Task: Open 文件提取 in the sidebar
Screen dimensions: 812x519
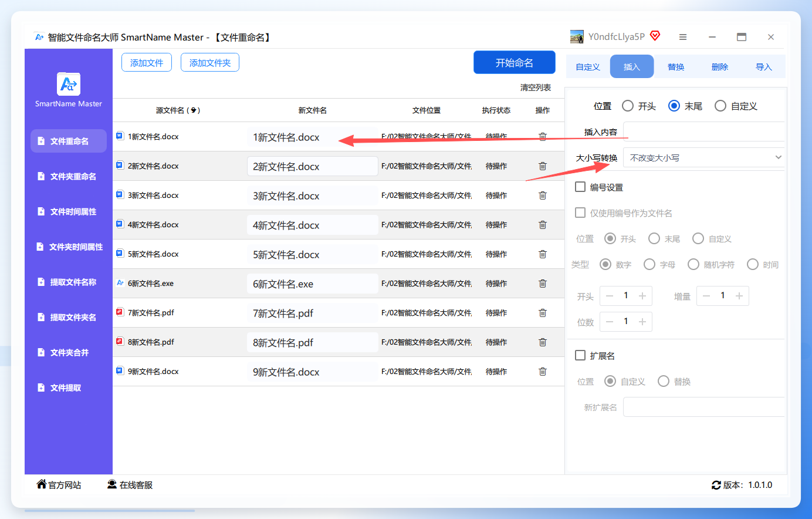Action: click(x=69, y=387)
